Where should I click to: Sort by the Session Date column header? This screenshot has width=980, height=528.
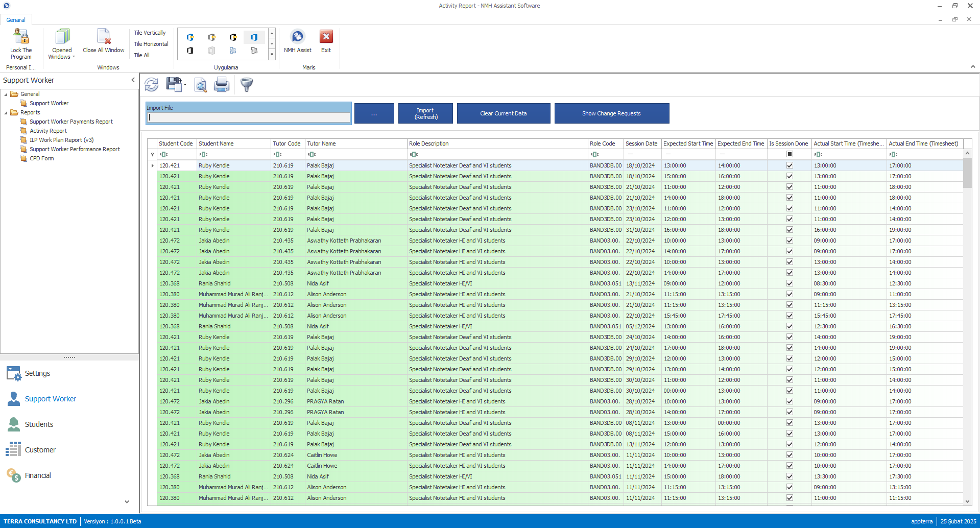point(642,143)
